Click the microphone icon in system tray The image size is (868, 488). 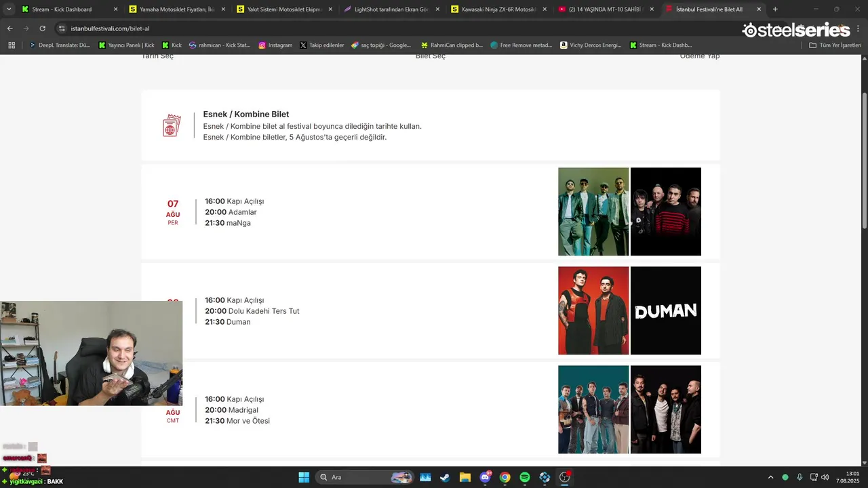click(800, 477)
